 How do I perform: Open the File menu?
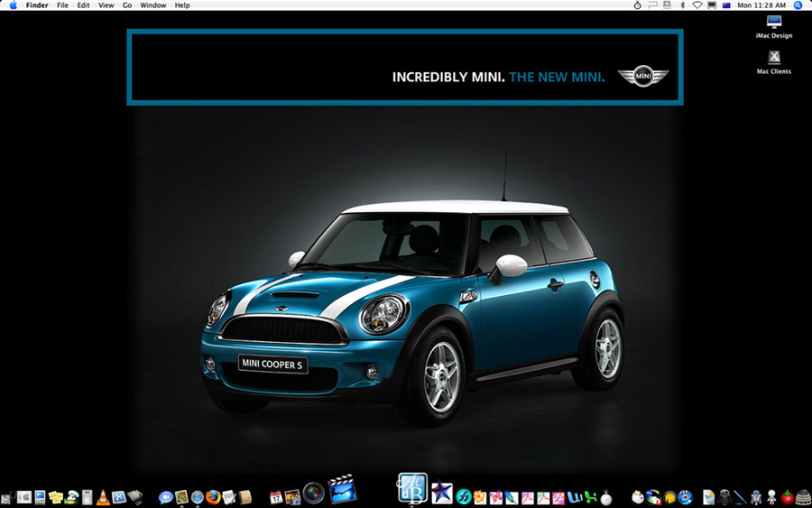coord(62,5)
